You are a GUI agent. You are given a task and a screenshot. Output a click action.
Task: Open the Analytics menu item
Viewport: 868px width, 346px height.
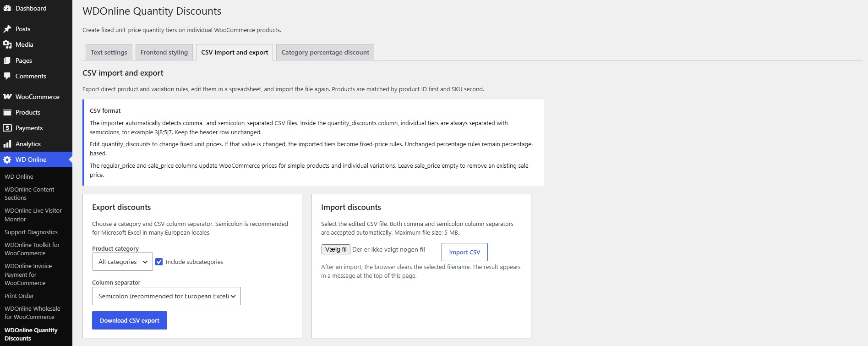36,144
